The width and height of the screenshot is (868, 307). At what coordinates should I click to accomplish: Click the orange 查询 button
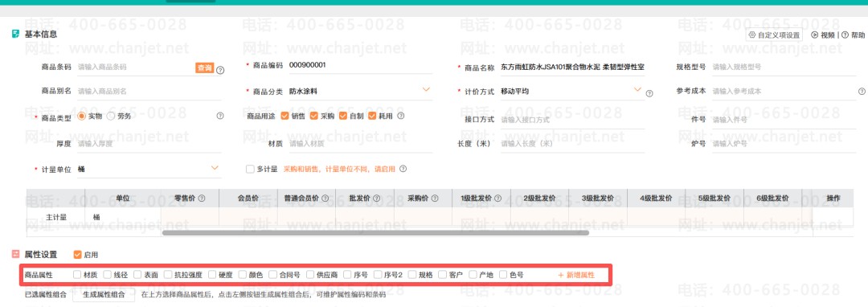click(204, 68)
